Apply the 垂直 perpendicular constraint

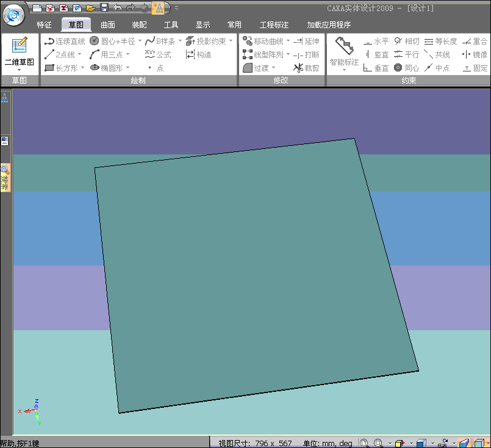tap(376, 68)
